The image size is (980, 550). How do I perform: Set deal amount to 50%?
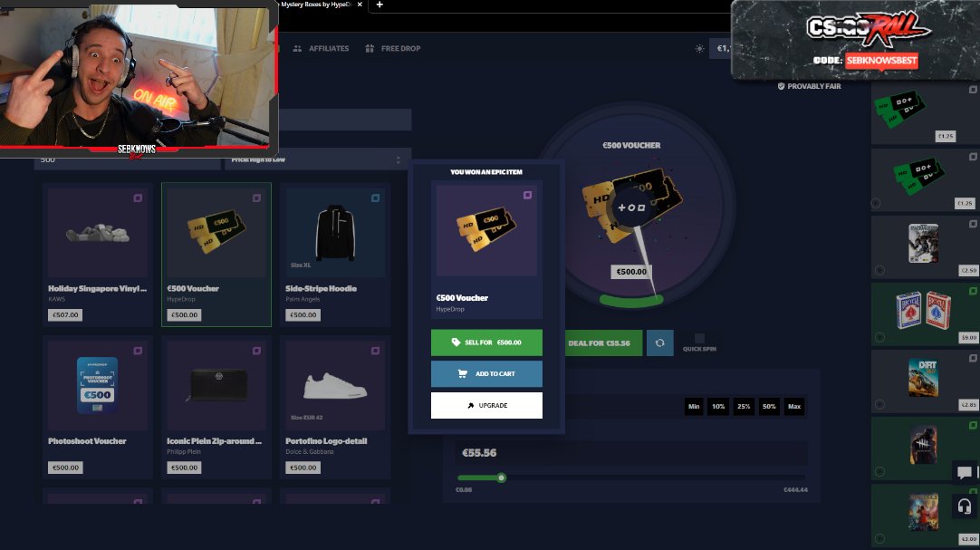tap(769, 406)
